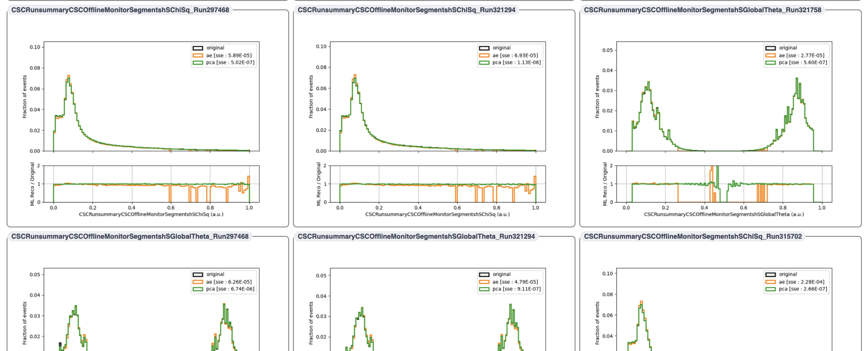Screen dimensions: 868x351
Task: Click legend entry 'pca [sse : 9.11E-07]'
Action: [x=516, y=289]
